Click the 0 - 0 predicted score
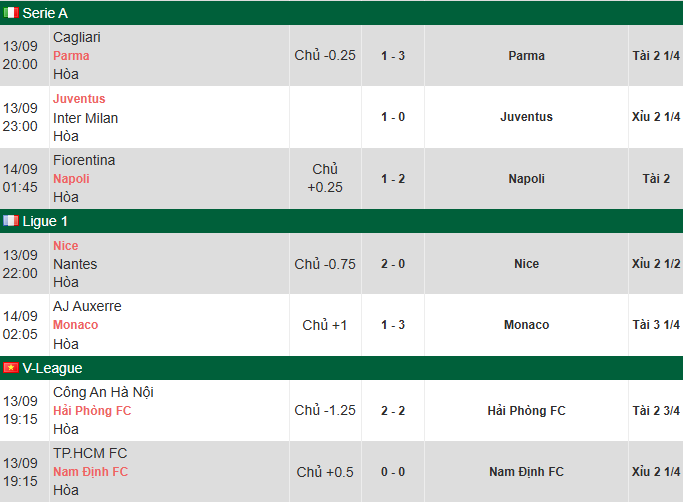Screen dimensions: 683x502 [393, 472]
